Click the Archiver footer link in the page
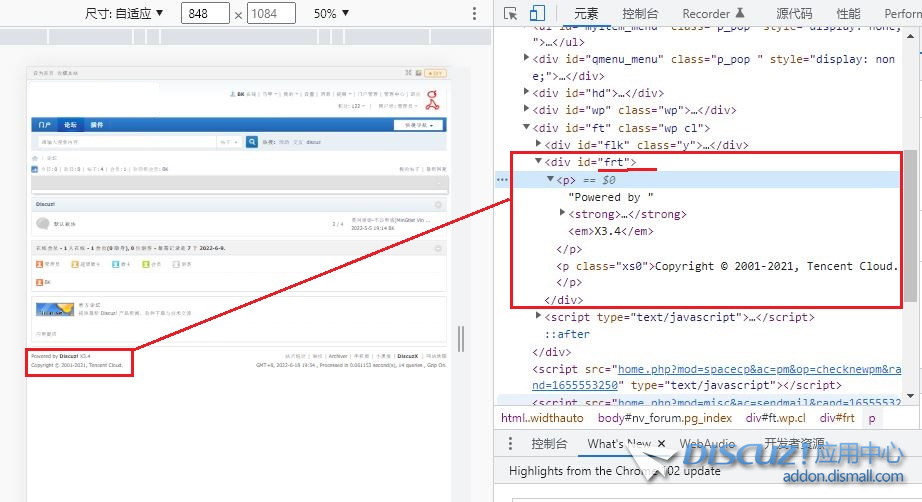The height and width of the screenshot is (502, 922). 338,356
